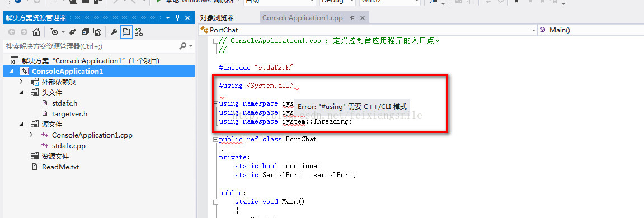Click the '#include "stdafx.h"' code line
The height and width of the screenshot is (218, 644).
[256, 67]
